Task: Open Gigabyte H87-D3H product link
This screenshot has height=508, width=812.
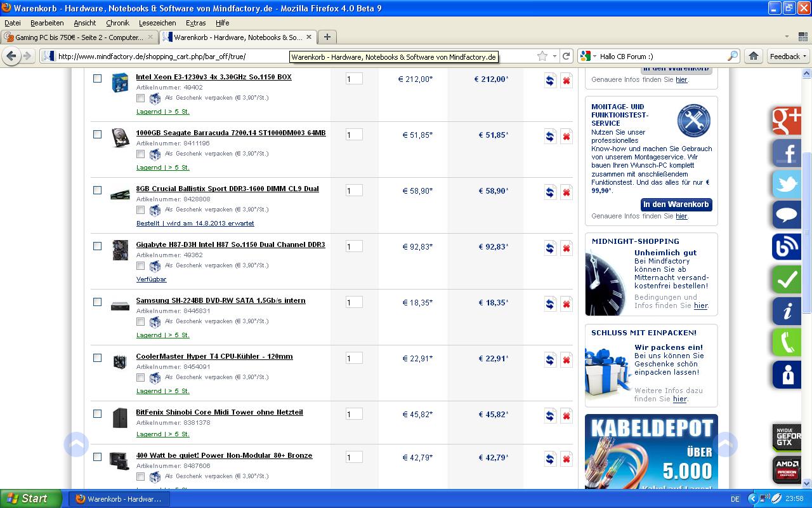Action: [x=230, y=244]
